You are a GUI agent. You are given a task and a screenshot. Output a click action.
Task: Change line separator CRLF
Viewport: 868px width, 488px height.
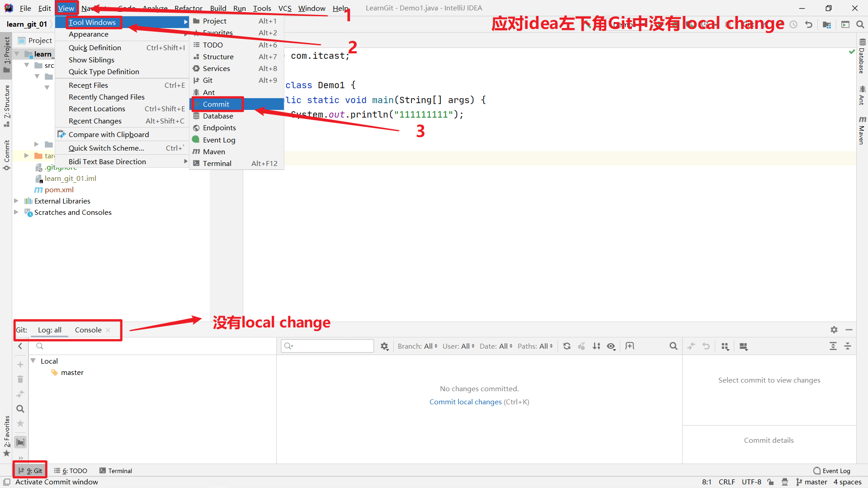(727, 482)
